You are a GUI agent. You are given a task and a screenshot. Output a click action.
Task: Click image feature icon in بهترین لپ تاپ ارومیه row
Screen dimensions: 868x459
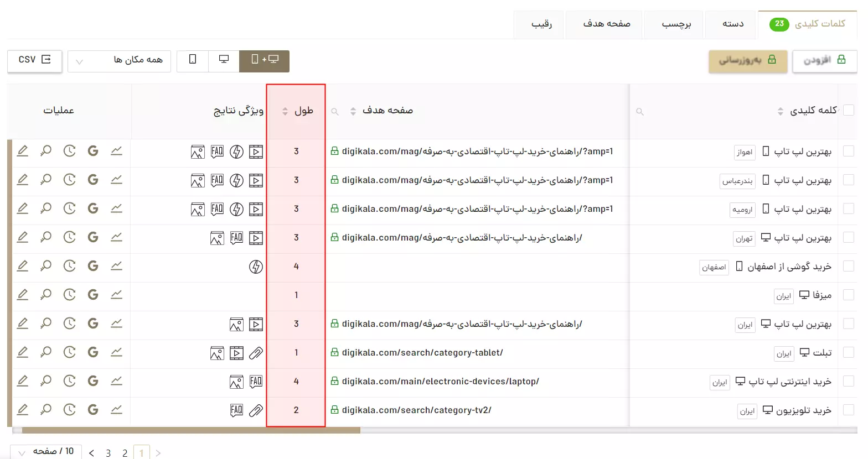(x=198, y=209)
